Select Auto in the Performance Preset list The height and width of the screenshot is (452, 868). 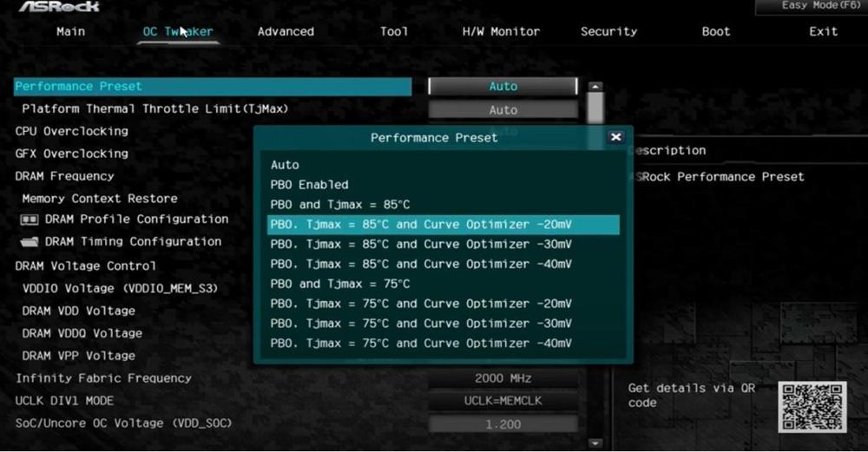[443, 165]
